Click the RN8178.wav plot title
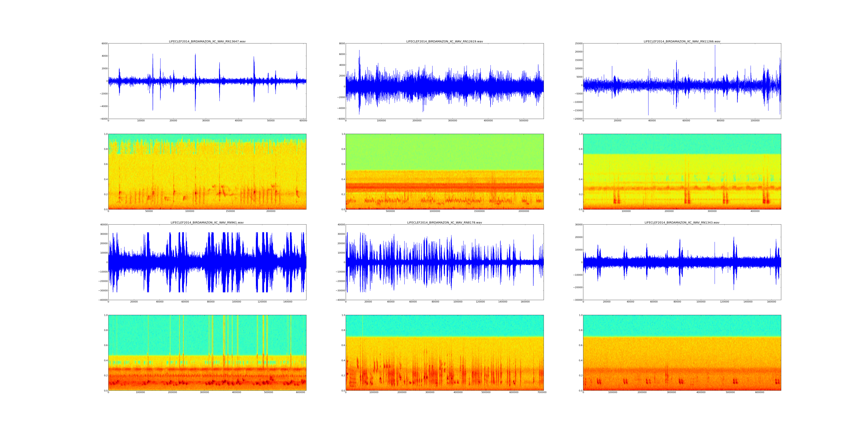The width and height of the screenshot is (868, 434). pyautogui.click(x=444, y=222)
